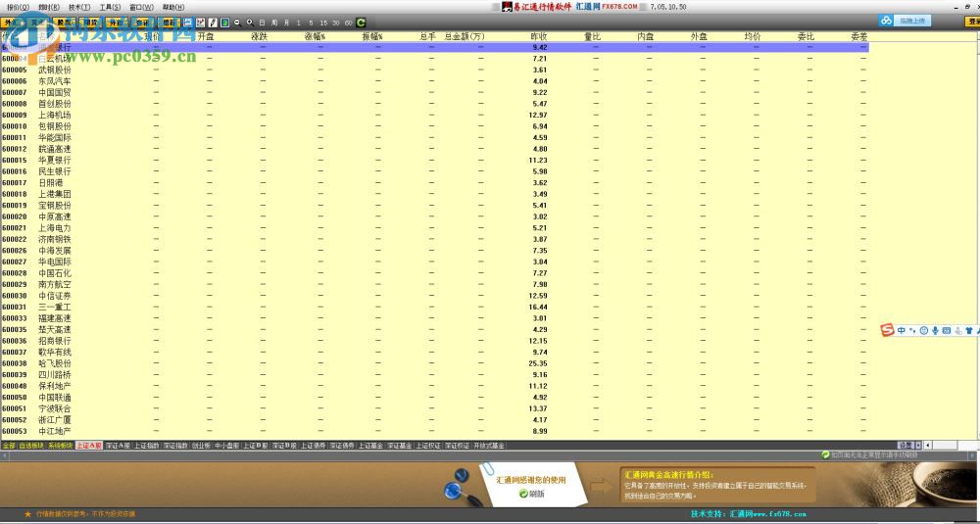Image resolution: width=980 pixels, height=524 pixels.
Task: Click the orange star icon in status bar
Action: point(27,514)
